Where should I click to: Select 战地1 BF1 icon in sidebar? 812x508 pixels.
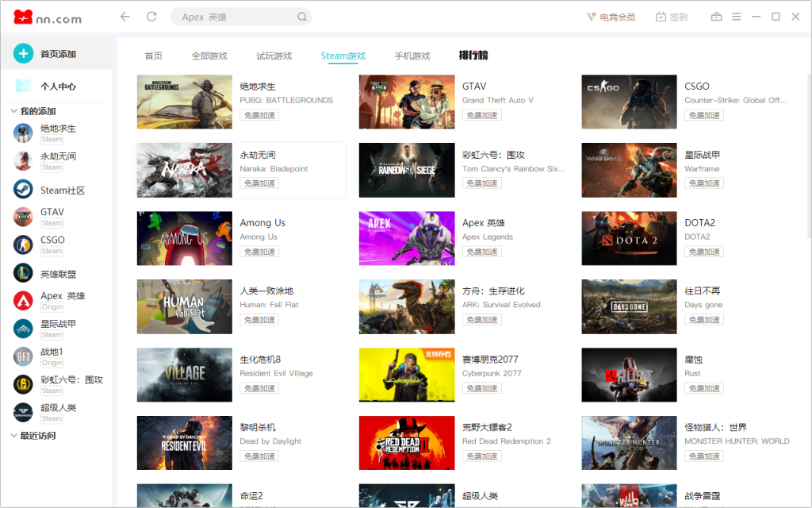(23, 356)
